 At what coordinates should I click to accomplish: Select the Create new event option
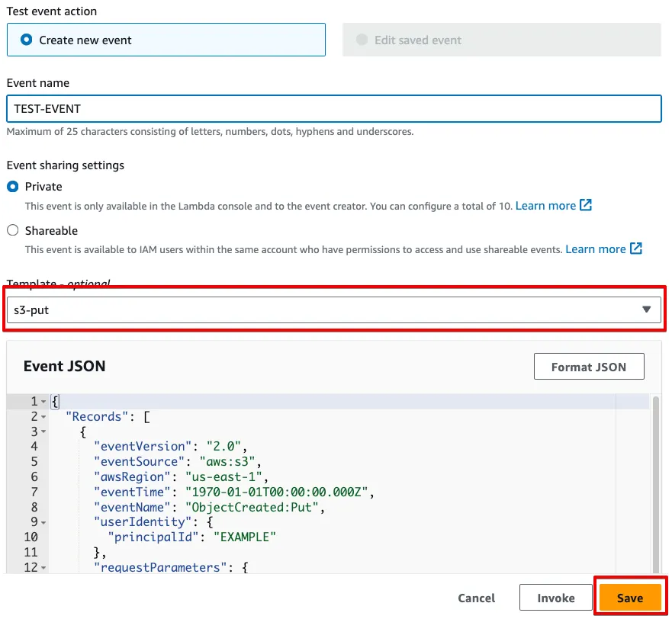pyautogui.click(x=166, y=40)
